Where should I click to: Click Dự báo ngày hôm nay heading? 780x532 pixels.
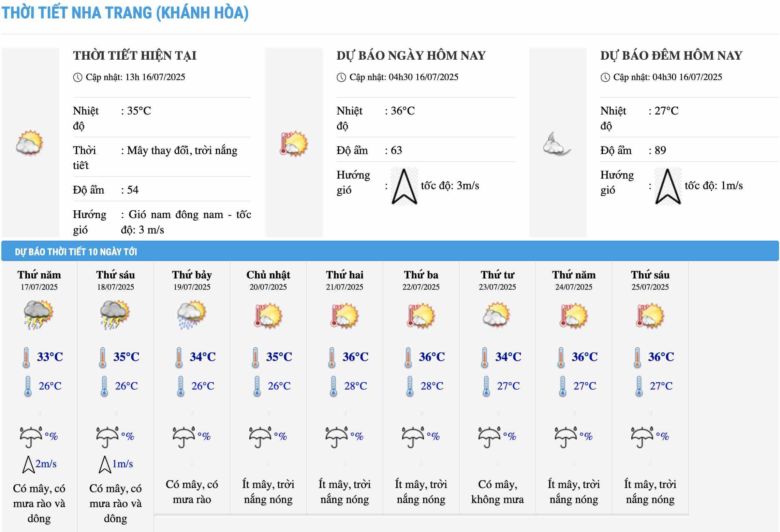click(411, 56)
